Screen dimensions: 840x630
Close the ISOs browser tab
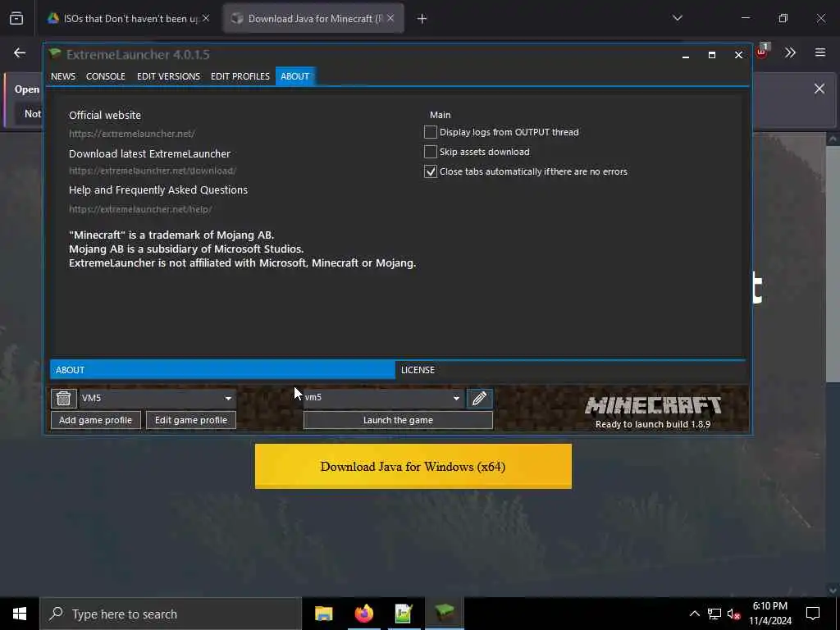[206, 18]
